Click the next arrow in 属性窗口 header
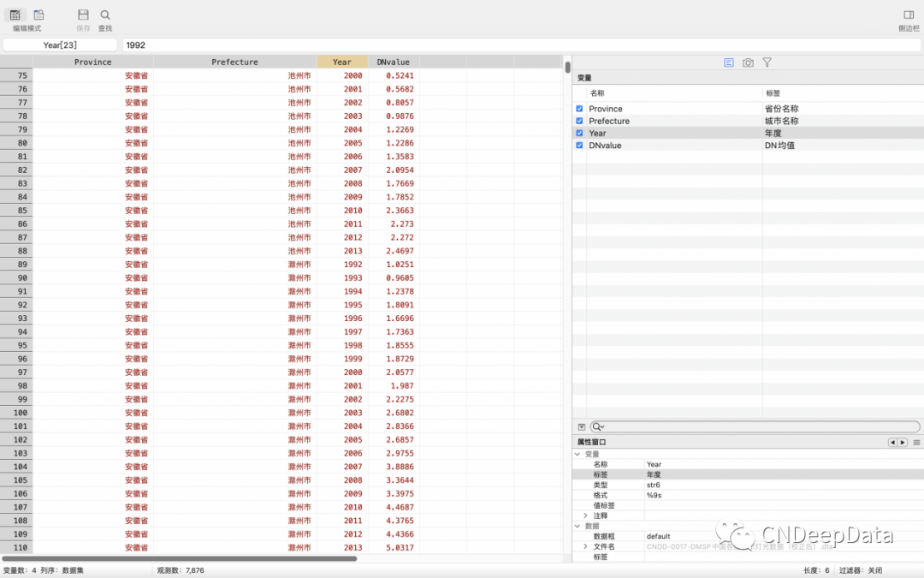This screenshot has height=578, width=924. [x=903, y=443]
